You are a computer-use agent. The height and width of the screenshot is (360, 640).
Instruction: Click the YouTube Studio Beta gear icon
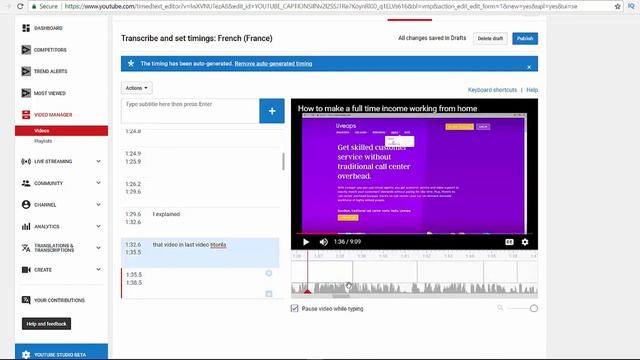[x=26, y=355]
